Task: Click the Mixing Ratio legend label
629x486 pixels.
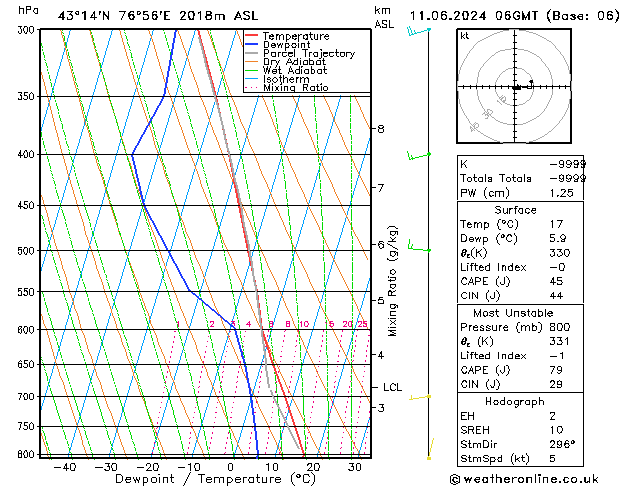Action: click(x=296, y=87)
